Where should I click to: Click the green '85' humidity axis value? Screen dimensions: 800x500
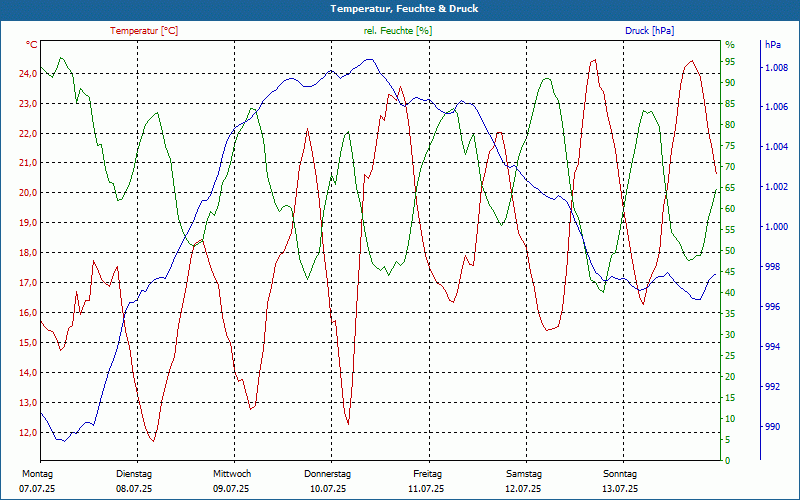730,104
